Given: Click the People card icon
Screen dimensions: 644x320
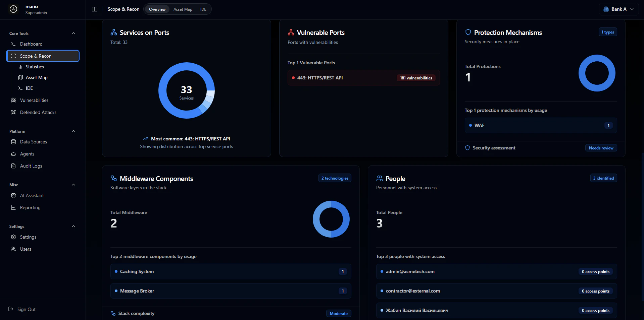Looking at the screenshot, I should pos(380,178).
